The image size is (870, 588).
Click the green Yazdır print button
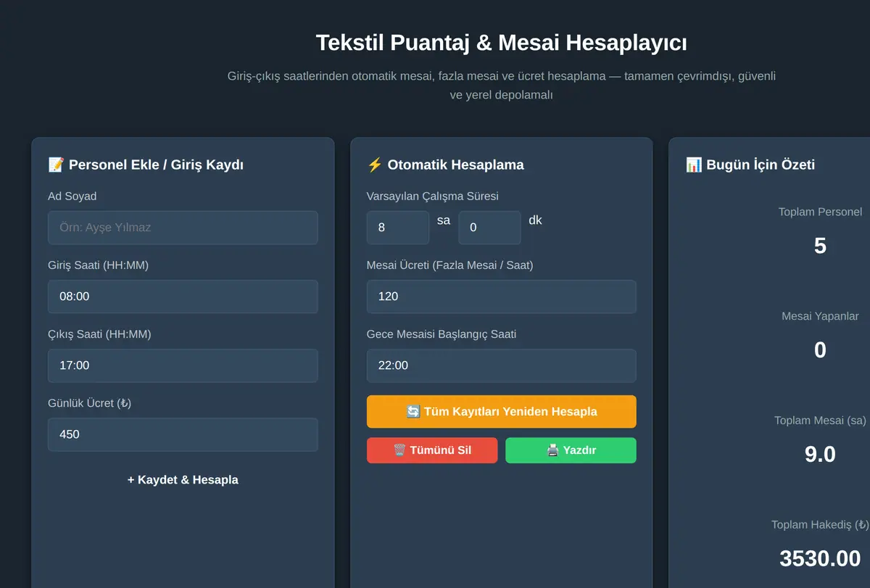pos(571,450)
